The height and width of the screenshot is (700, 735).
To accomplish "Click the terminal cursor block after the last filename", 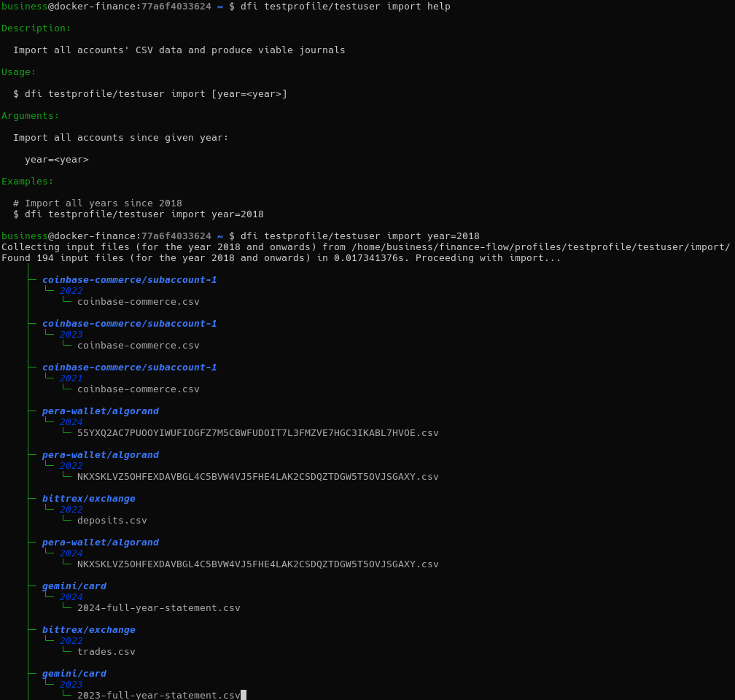I will (244, 695).
